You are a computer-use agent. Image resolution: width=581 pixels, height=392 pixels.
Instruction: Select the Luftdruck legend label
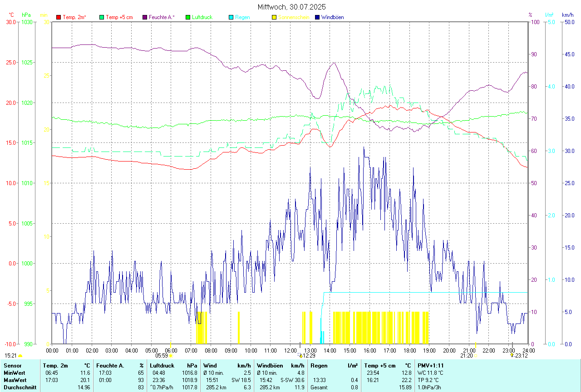(x=202, y=17)
